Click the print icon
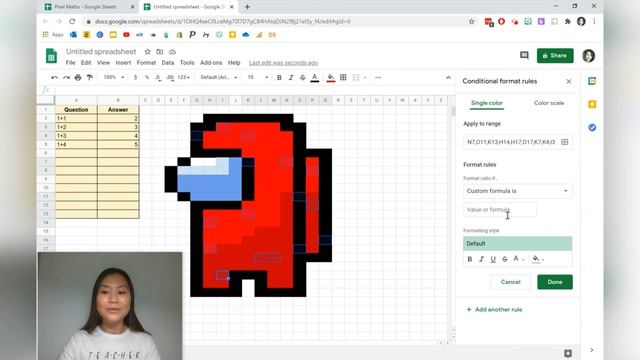The image size is (640, 360). [x=78, y=78]
